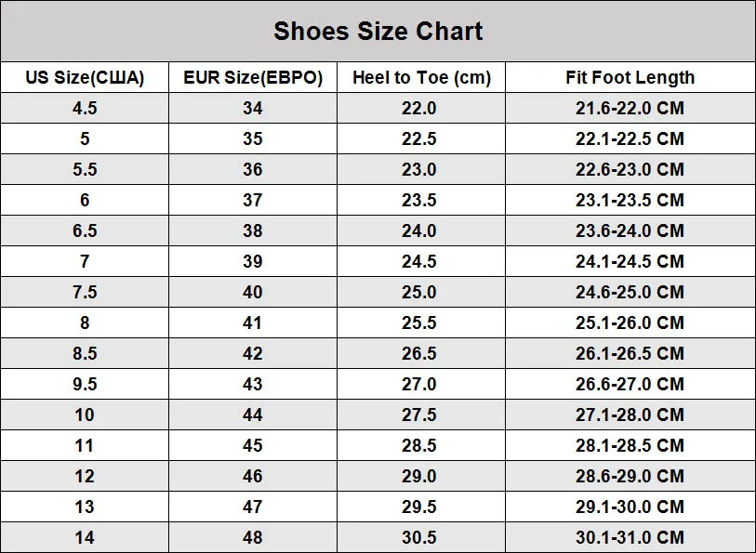Select US size 8.5 cell
This screenshot has height=553, width=756.
pyautogui.click(x=85, y=353)
